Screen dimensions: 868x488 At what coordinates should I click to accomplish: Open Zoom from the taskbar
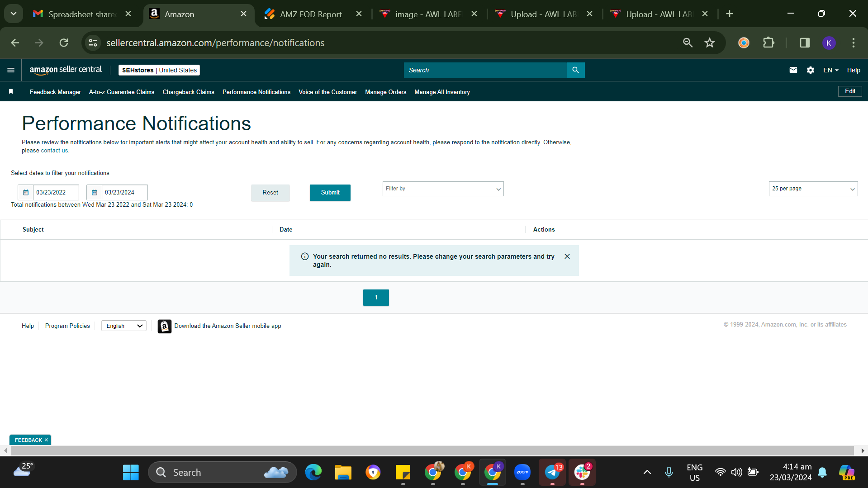coord(522,472)
